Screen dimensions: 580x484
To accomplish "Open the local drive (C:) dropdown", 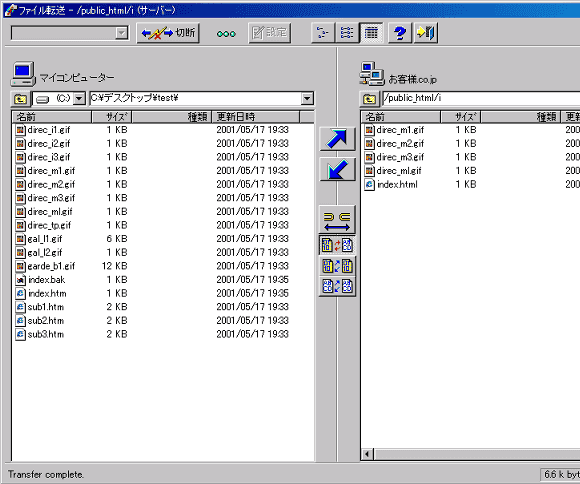I will 79,99.
